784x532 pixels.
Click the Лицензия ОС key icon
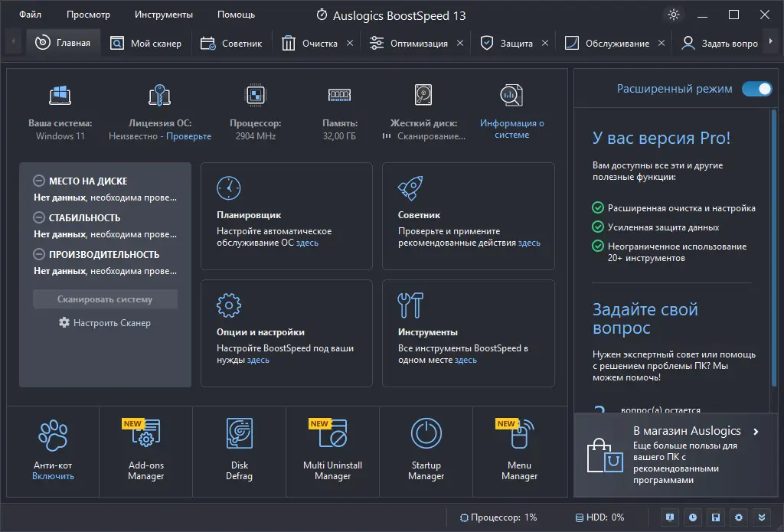click(x=159, y=95)
